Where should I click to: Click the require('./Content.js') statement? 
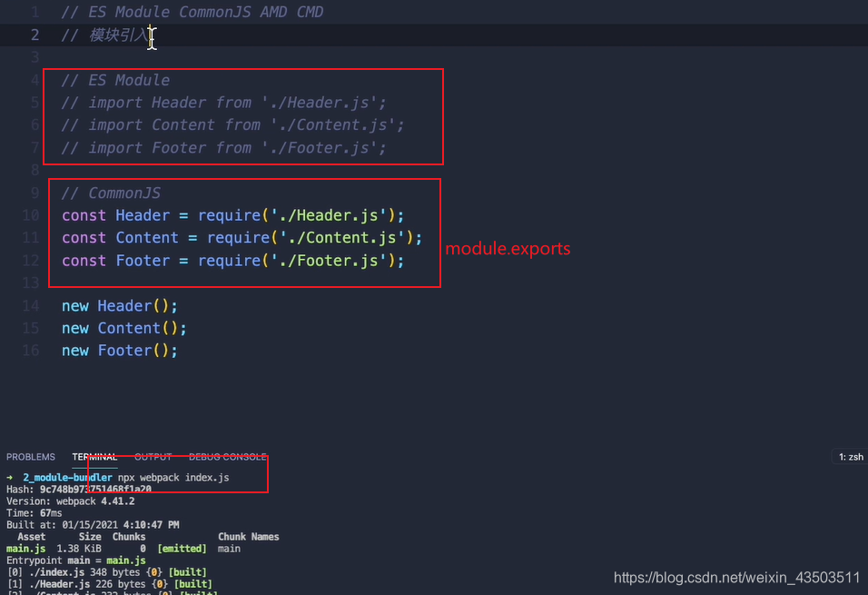(242, 238)
